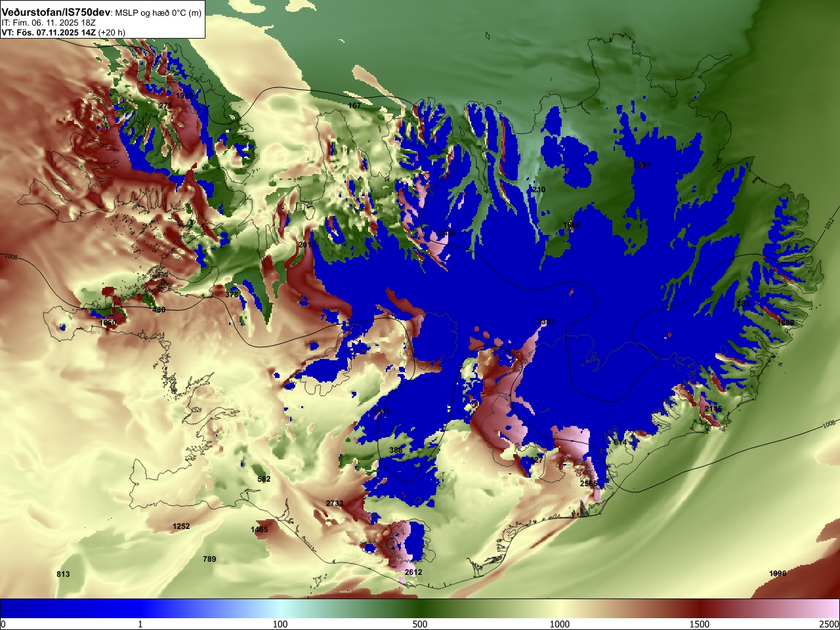
Task: Click the 500 tick label on colorbar
Action: [420, 624]
